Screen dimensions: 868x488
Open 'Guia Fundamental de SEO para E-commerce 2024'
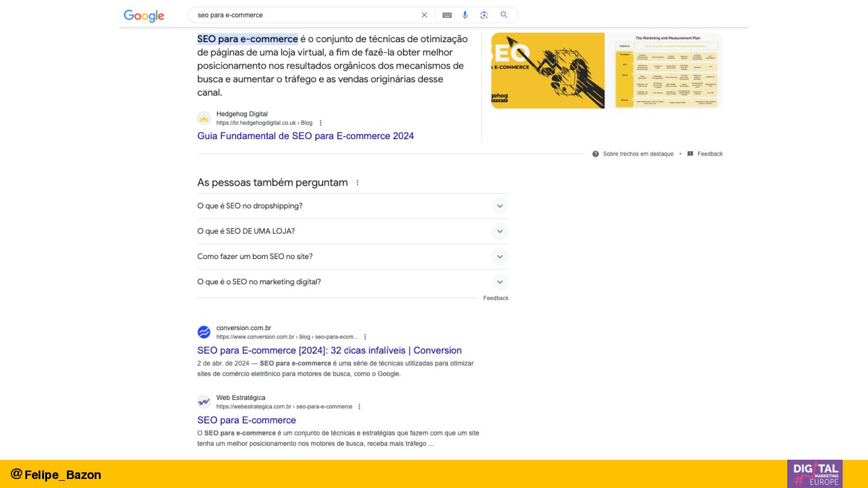pyautogui.click(x=306, y=136)
